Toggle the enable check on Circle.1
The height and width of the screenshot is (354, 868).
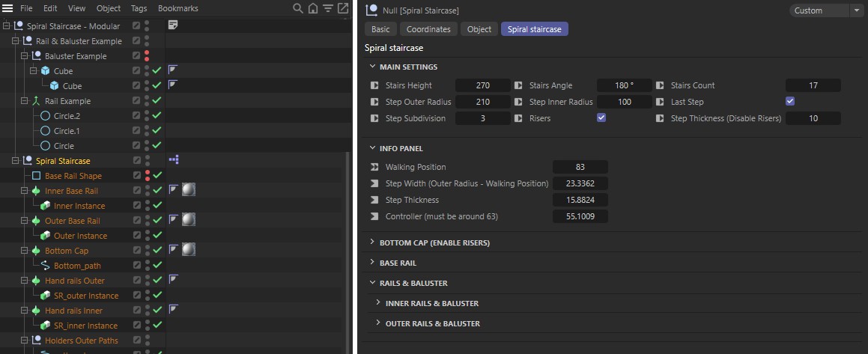click(157, 130)
